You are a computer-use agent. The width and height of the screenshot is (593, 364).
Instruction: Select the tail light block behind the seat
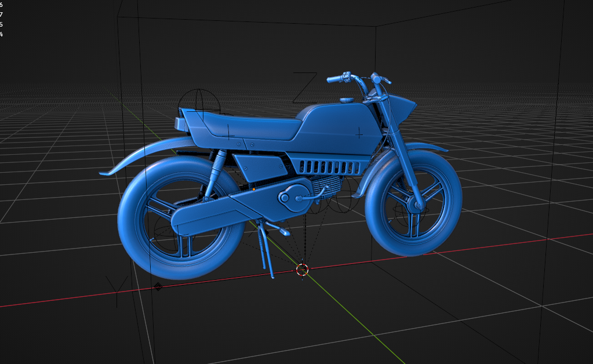(x=181, y=124)
